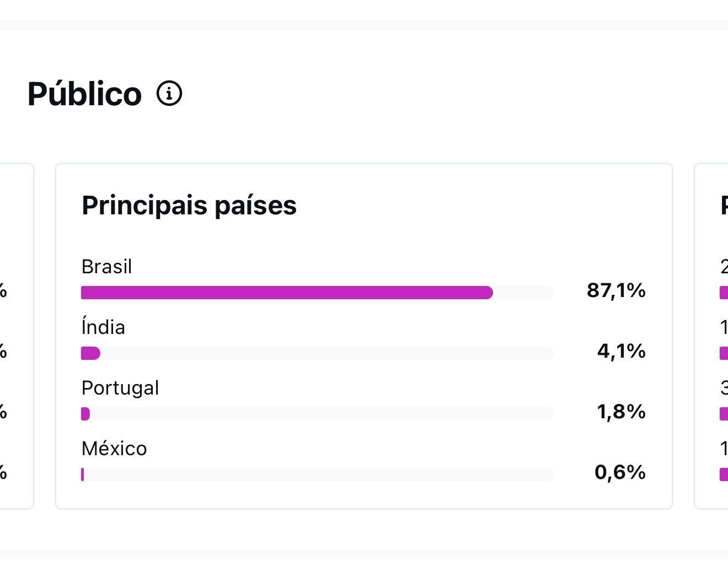
Task: Click the Portugal percentage bar
Action: (85, 414)
